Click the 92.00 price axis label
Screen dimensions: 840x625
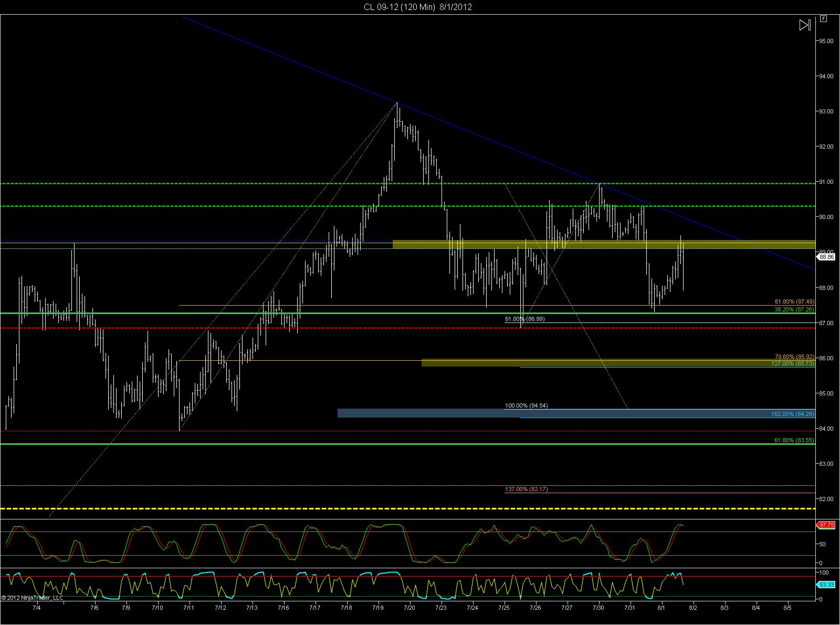pos(826,147)
